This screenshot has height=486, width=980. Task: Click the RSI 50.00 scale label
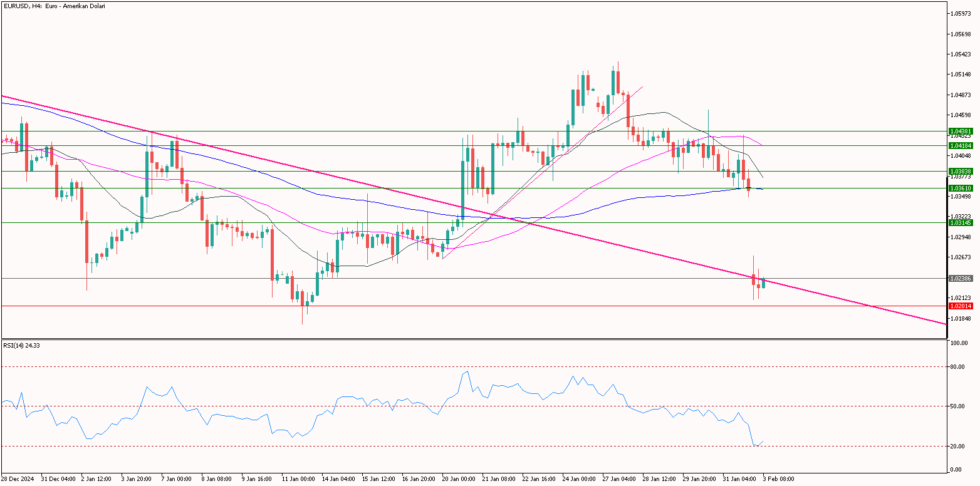click(x=958, y=406)
